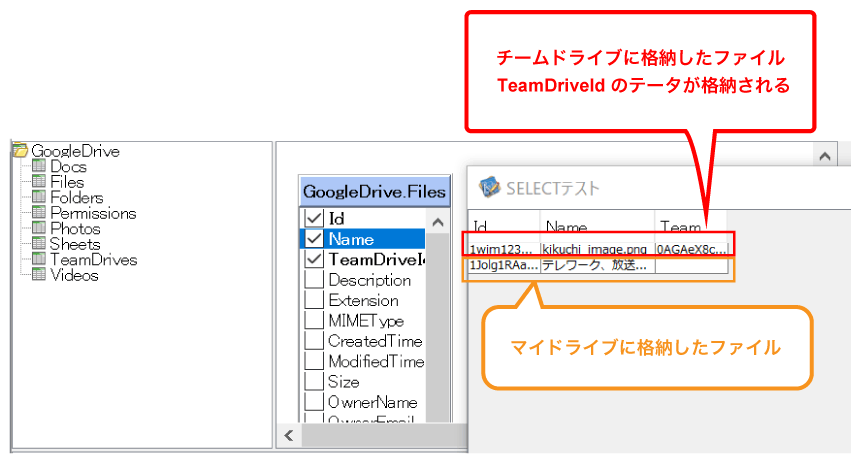Select the Sheets table in tree

pyautogui.click(x=75, y=244)
